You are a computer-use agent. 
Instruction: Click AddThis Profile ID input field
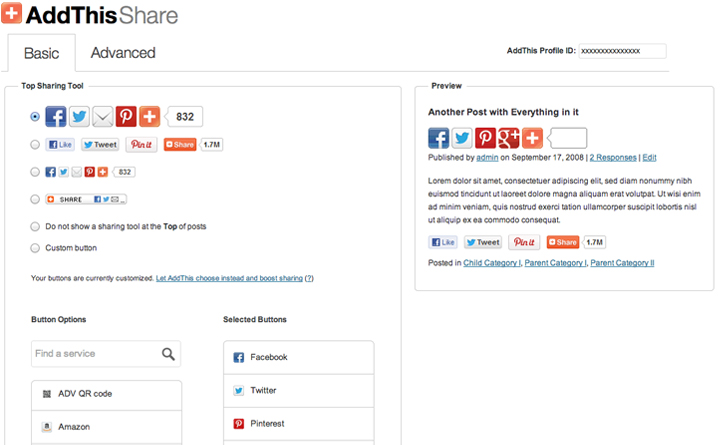tap(622, 51)
